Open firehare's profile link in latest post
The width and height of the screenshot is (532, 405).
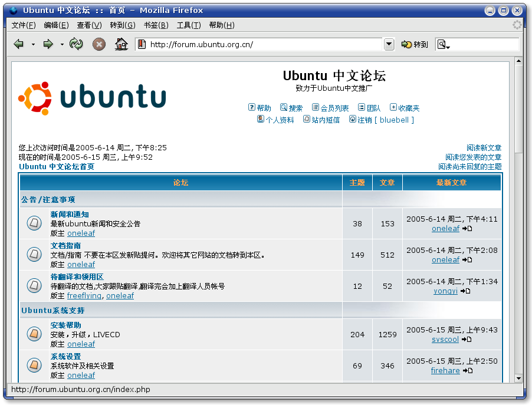pyautogui.click(x=445, y=370)
